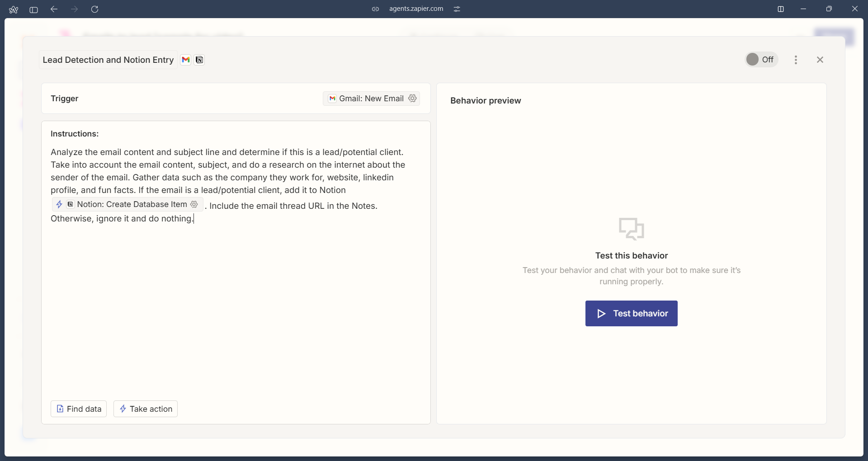Click the Behavior preview heading
Screen dimensions: 868x461
pos(486,100)
